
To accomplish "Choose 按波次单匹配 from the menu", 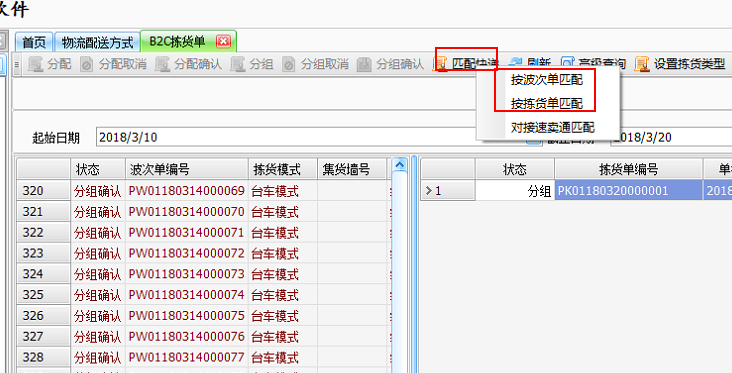I will click(547, 80).
